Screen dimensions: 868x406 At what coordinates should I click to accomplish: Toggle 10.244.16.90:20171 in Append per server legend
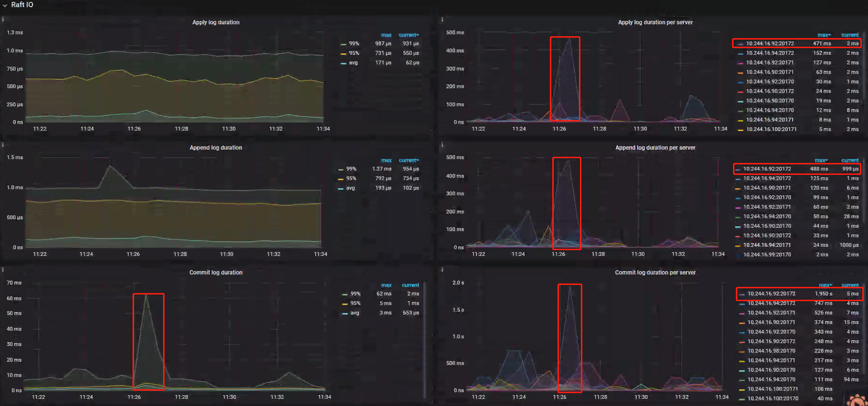tap(767, 188)
